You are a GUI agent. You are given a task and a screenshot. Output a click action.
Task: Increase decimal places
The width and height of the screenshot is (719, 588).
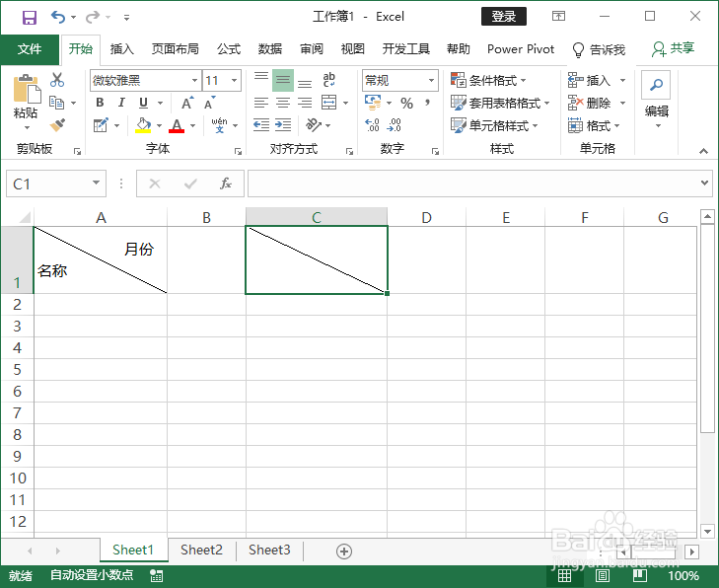372,124
